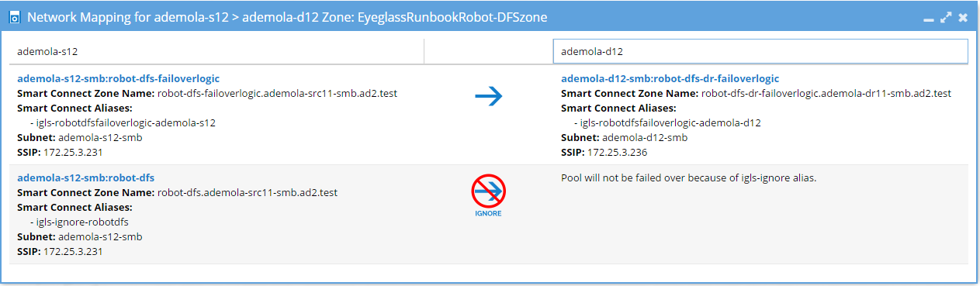Viewport: 980px width, 286px height.
Task: Click the blue mapping arrow for robot-dfs-failoverlogic
Action: click(489, 97)
